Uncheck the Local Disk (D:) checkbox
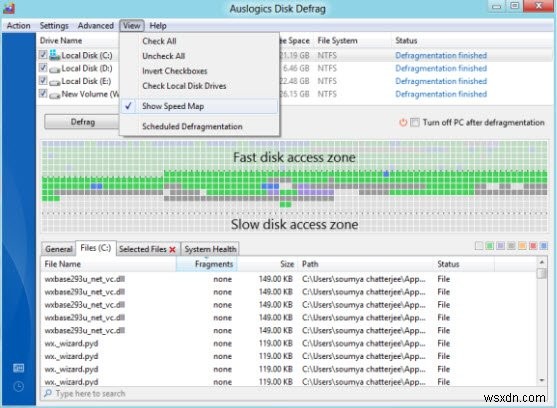 (x=43, y=67)
